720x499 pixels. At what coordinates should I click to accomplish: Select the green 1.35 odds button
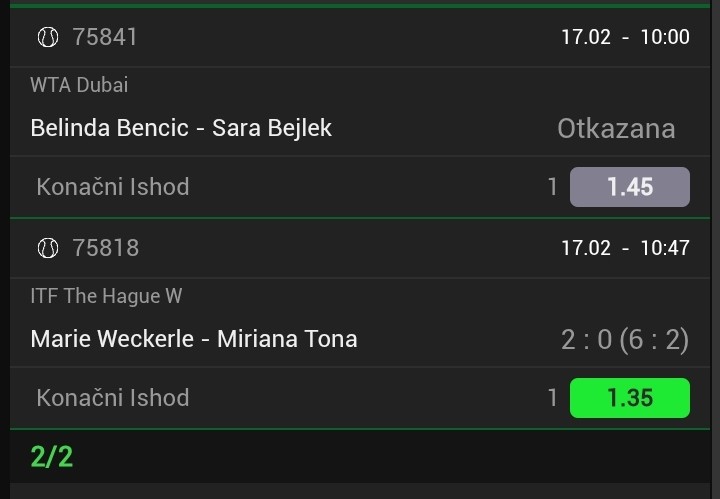click(x=629, y=398)
